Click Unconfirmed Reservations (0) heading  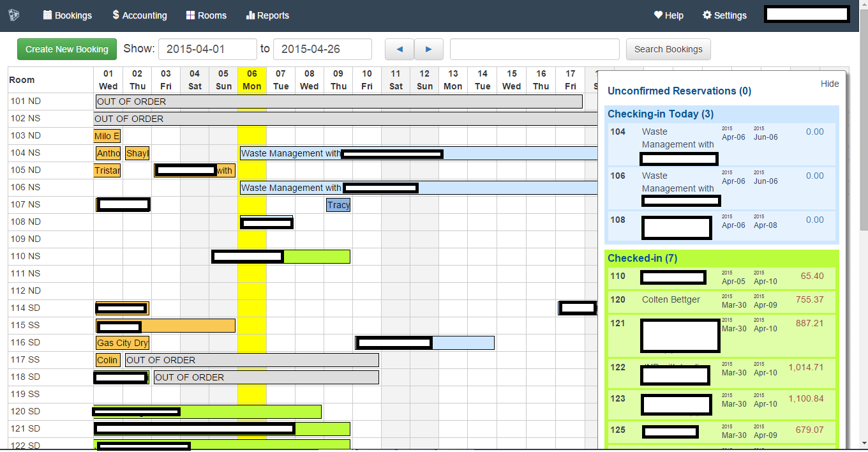pos(679,91)
